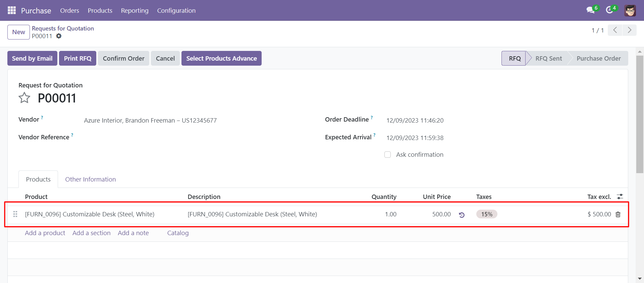Image resolution: width=644 pixels, height=283 pixels.
Task: Click the Expected Arrival date field
Action: 415,138
